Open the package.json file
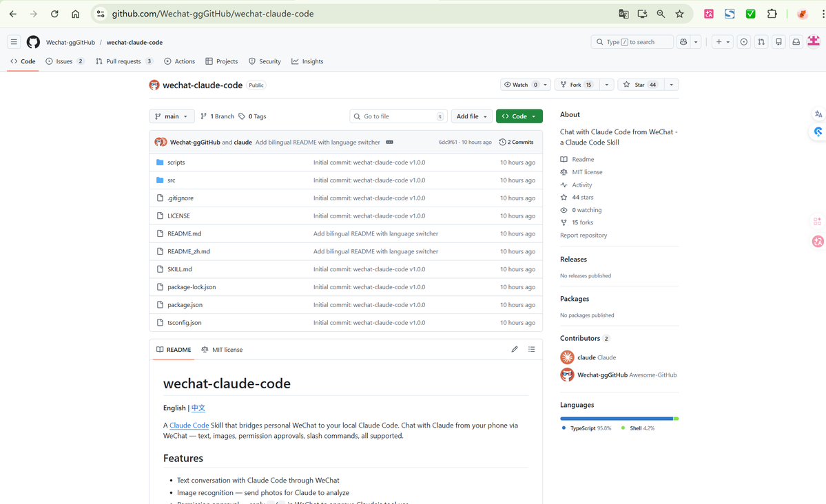Screen dimensions: 826x504 [185, 305]
